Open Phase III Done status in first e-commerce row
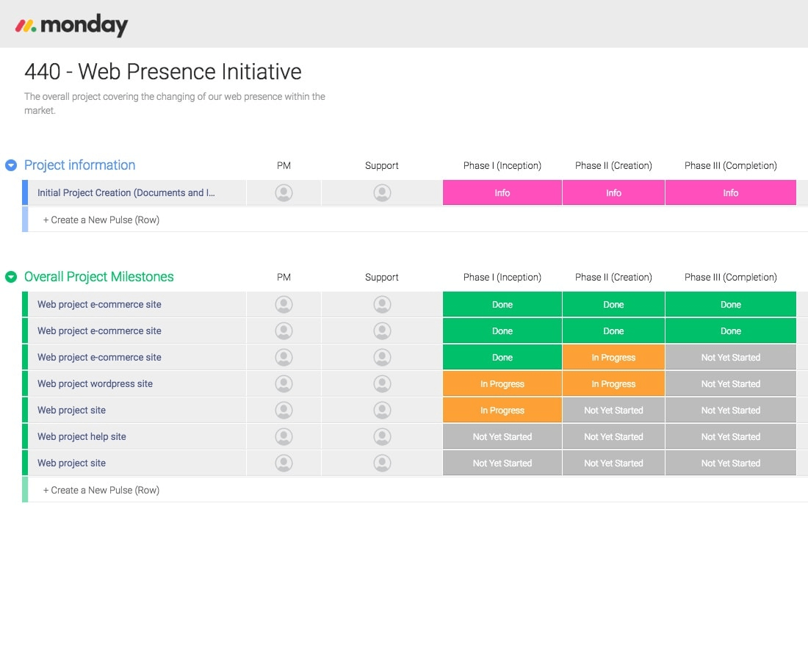 pyautogui.click(x=731, y=304)
